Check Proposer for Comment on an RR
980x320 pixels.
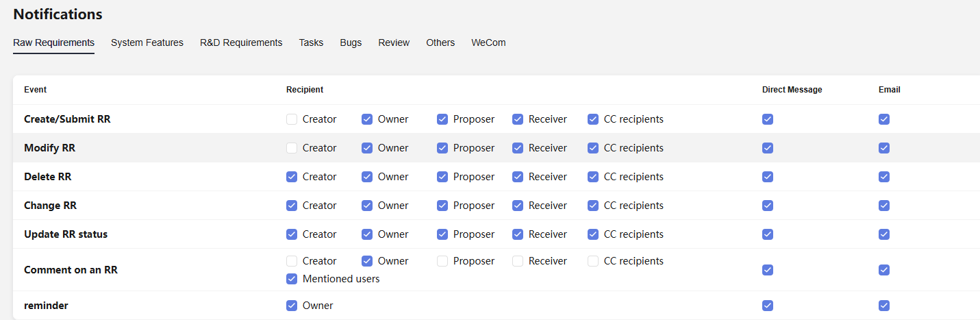point(442,261)
